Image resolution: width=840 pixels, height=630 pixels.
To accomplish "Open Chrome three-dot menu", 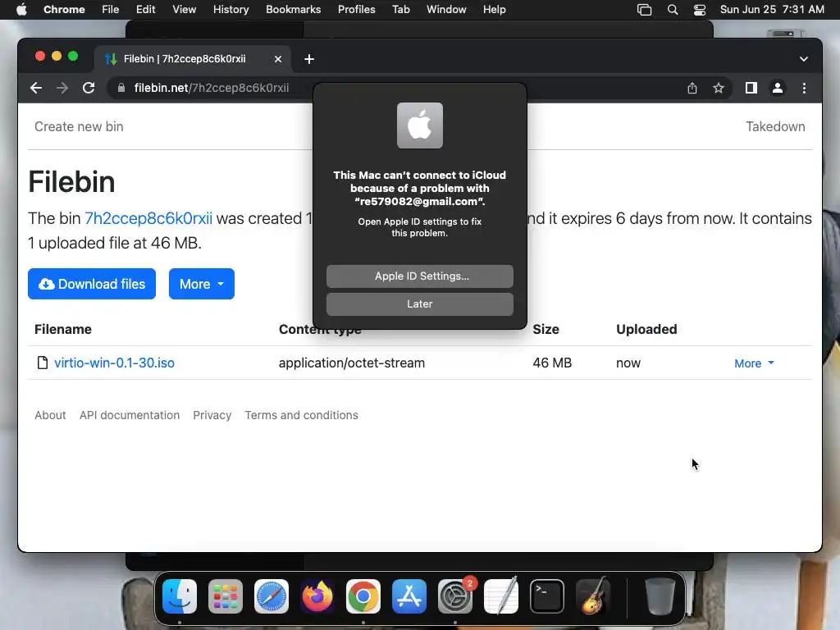I will [804, 88].
